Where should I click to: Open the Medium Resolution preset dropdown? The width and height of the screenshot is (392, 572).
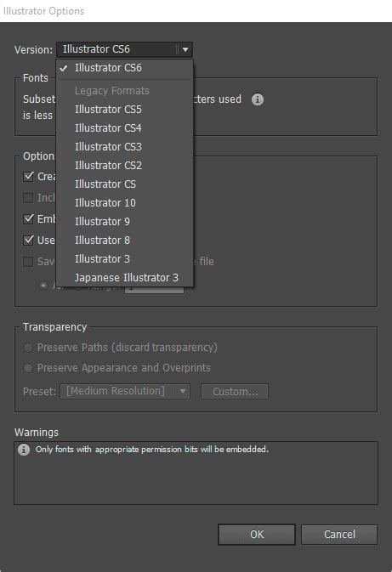(x=125, y=391)
